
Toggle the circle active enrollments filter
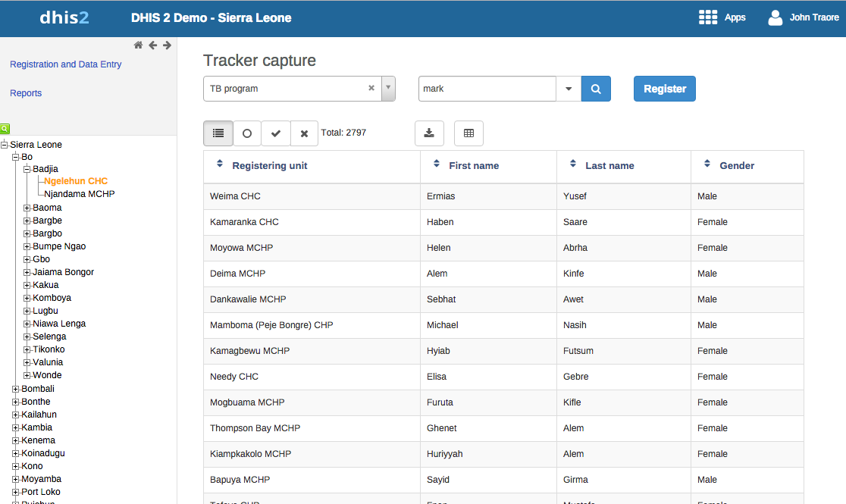247,133
